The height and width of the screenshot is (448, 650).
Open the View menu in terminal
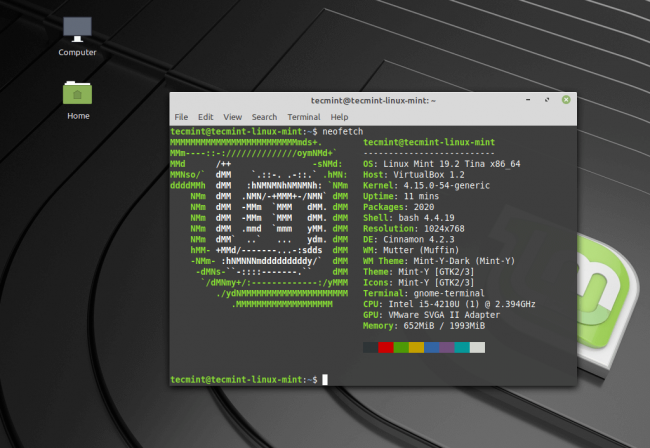point(233,117)
